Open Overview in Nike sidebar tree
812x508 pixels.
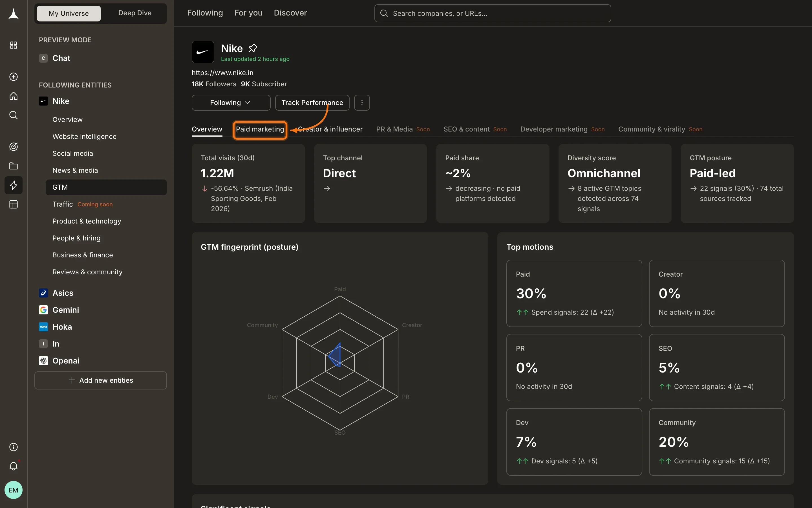pyautogui.click(x=67, y=120)
